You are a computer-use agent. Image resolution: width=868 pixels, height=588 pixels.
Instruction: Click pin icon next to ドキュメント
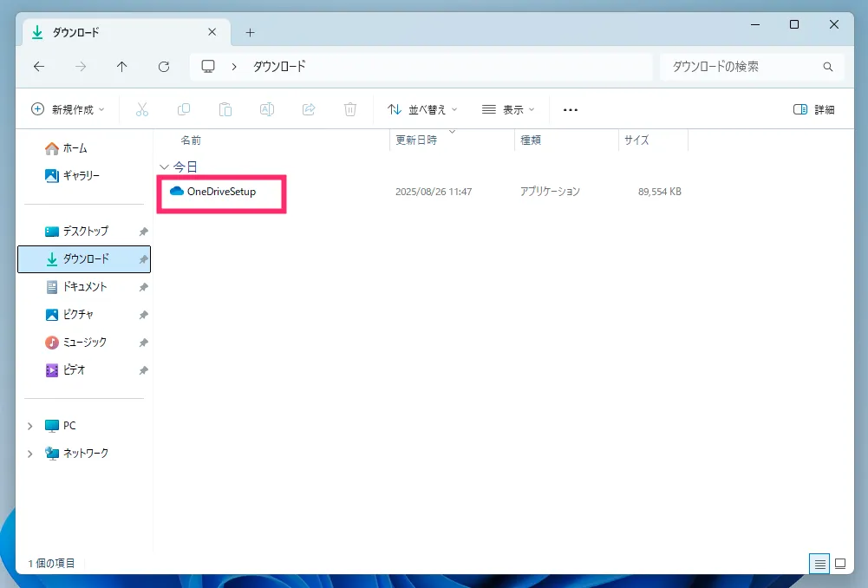coord(143,287)
